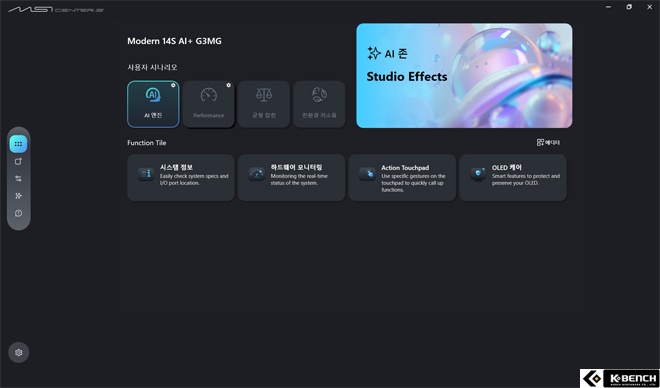
Task: Open the Action Touchpad function tile
Action: [x=402, y=178]
